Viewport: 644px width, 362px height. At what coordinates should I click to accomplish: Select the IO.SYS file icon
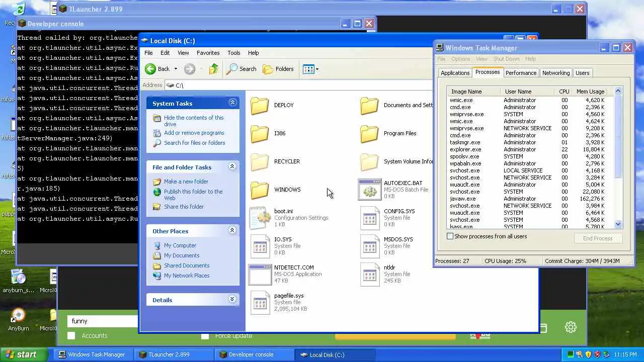click(x=260, y=246)
